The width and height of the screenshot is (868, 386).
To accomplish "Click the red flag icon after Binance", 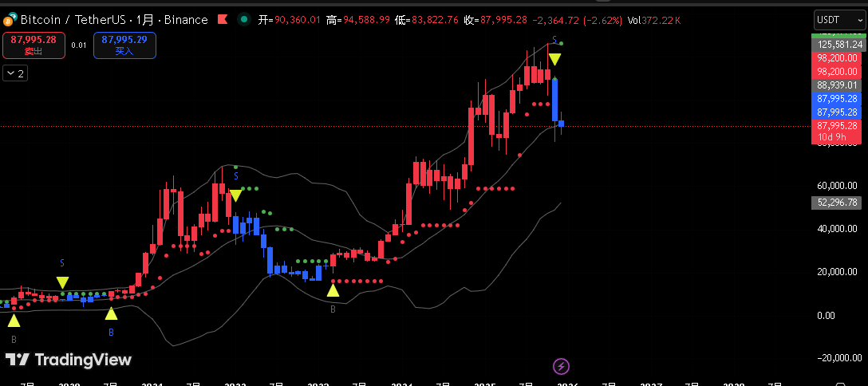I will (x=223, y=20).
